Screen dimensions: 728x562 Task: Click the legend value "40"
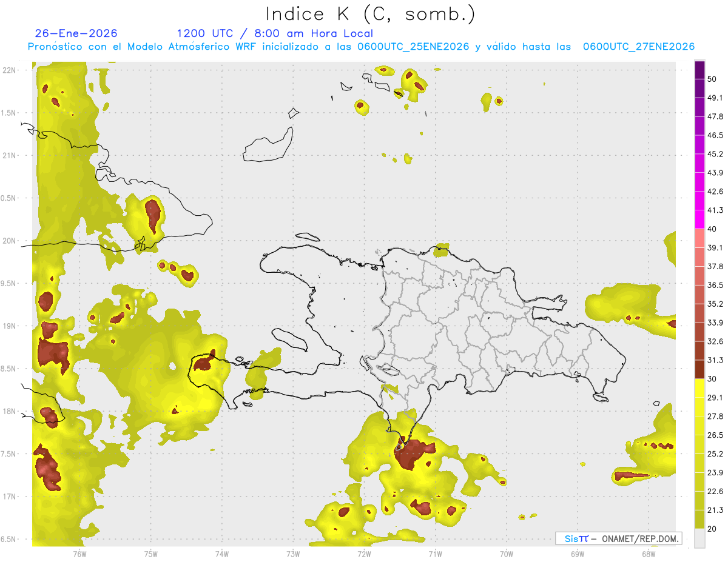(712, 229)
